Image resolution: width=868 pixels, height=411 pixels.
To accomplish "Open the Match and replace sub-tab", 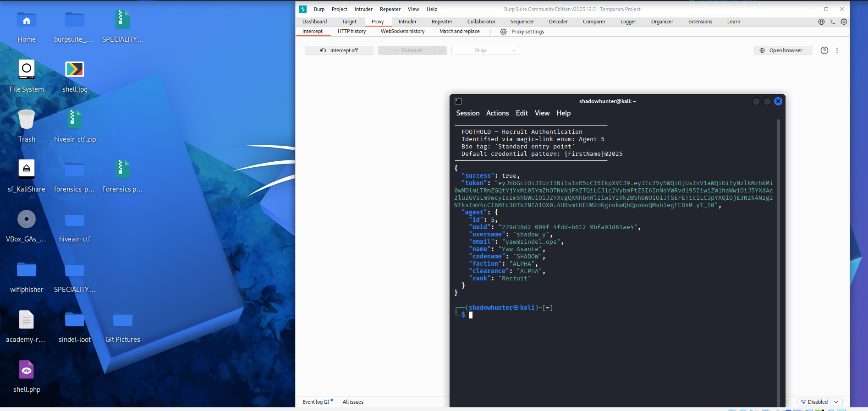I will tap(459, 32).
